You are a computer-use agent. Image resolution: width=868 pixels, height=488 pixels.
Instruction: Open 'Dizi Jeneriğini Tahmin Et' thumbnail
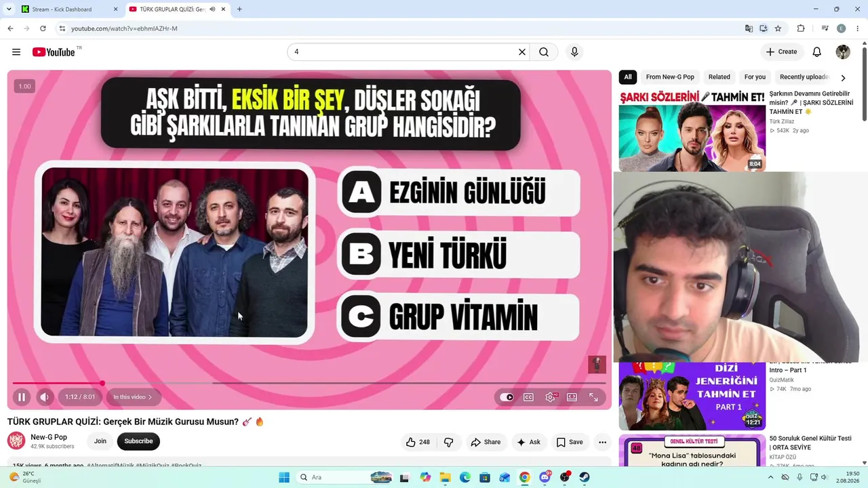tap(692, 396)
